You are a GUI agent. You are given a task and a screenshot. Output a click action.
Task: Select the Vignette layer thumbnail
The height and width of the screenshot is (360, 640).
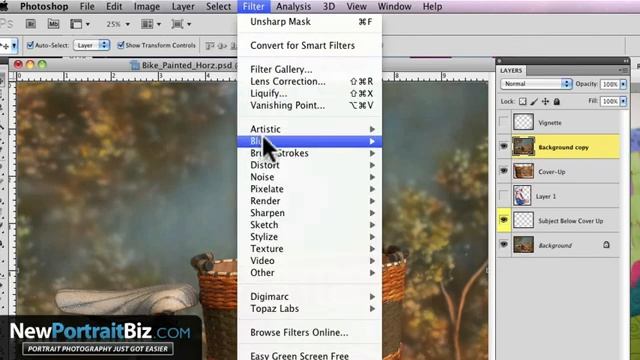(523, 122)
